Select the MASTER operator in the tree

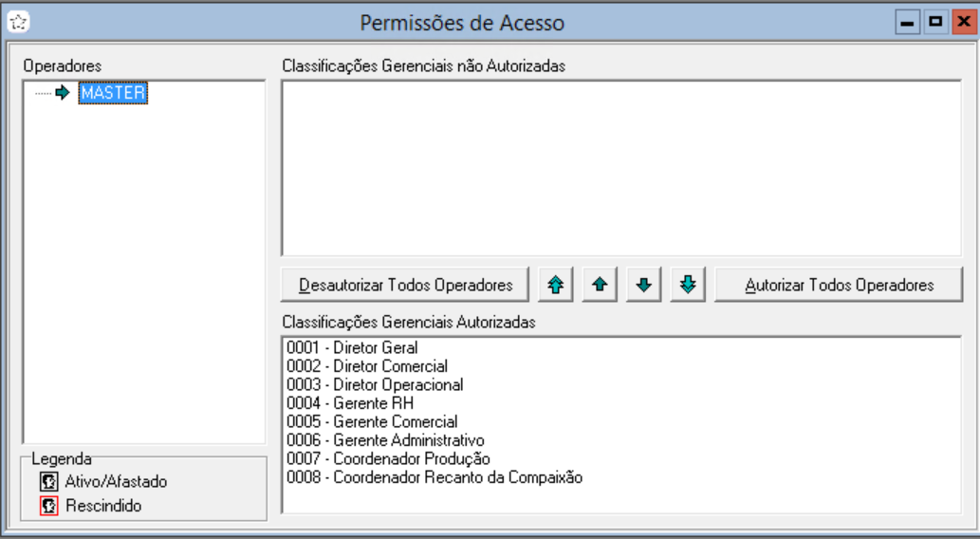pyautogui.click(x=113, y=93)
